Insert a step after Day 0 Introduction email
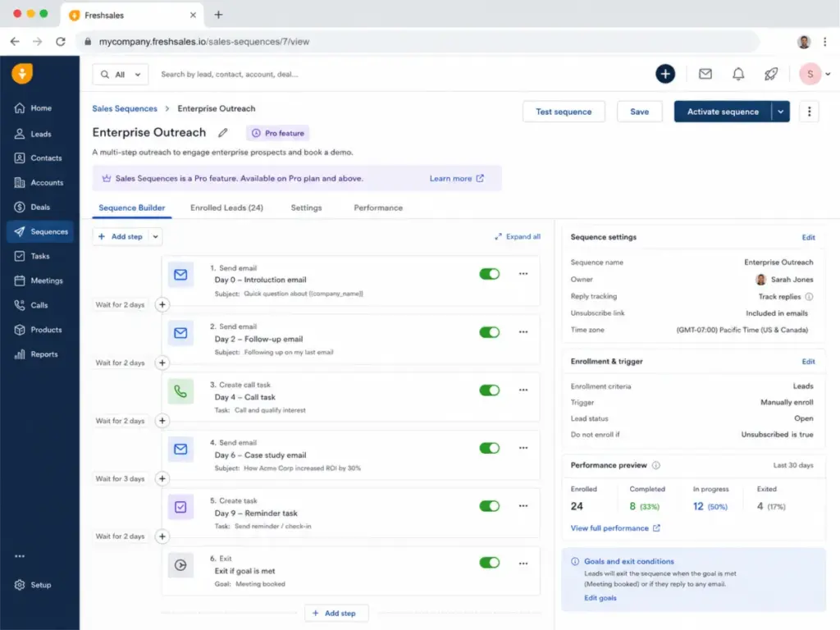The image size is (840, 630). [162, 305]
